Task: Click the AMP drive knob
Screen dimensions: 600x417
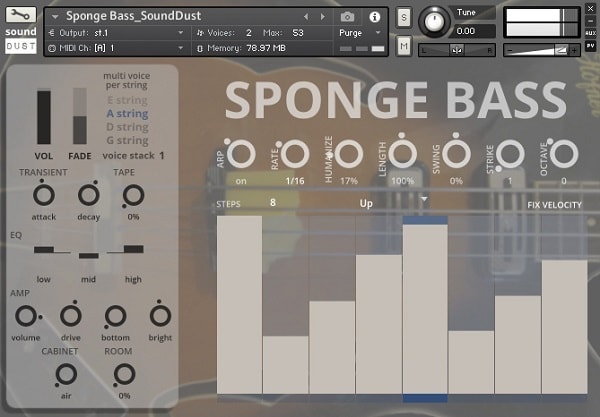Action: [x=71, y=316]
